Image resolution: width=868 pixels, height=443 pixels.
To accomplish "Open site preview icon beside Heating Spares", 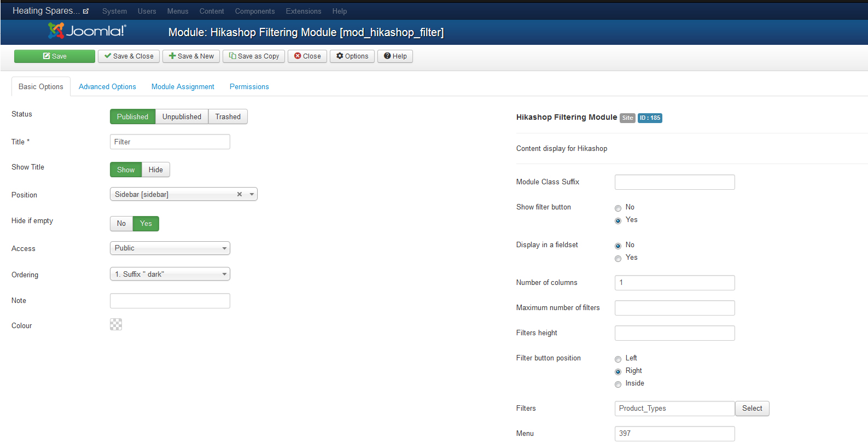I will [x=86, y=11].
